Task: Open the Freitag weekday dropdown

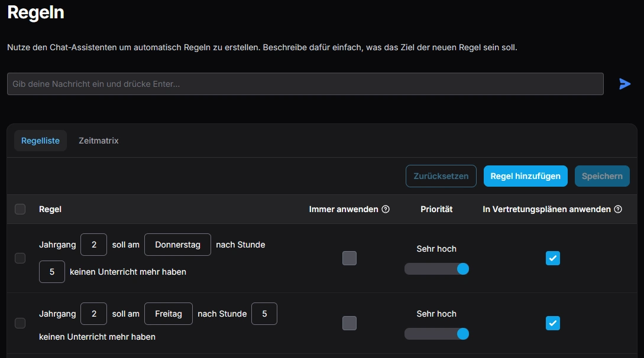Action: click(169, 314)
